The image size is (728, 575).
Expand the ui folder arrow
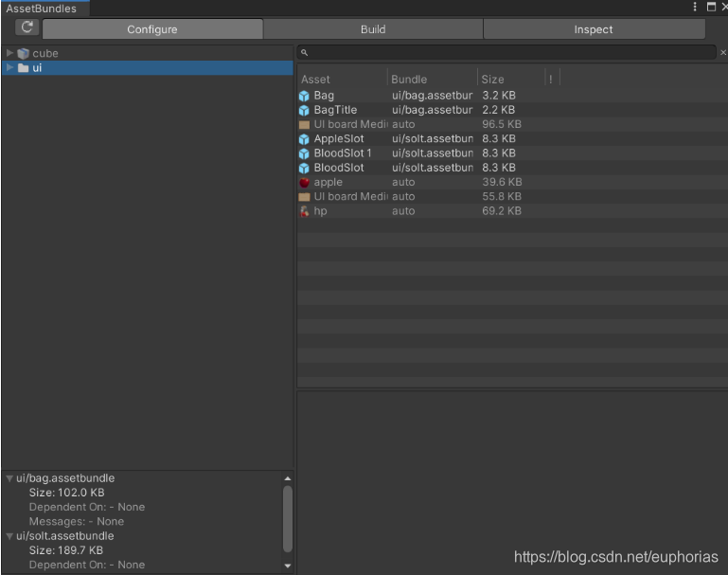pyautogui.click(x=9, y=68)
